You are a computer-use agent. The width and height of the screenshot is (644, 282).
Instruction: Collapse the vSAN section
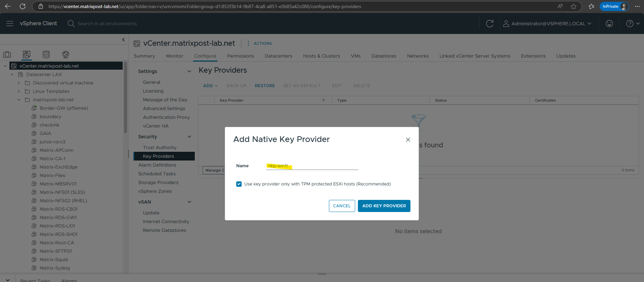189,202
